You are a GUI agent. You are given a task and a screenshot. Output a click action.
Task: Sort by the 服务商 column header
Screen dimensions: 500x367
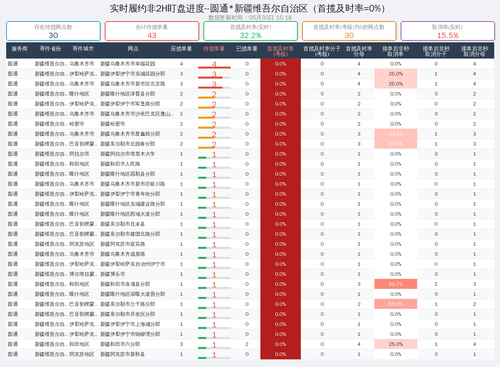click(20, 49)
